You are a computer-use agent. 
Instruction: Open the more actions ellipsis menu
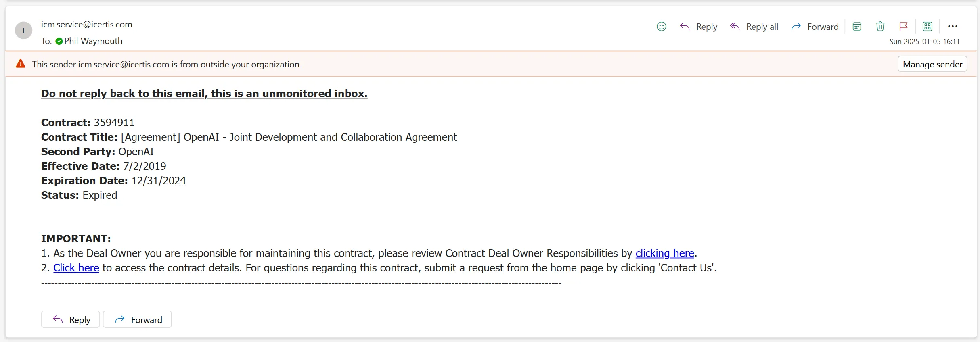953,27
